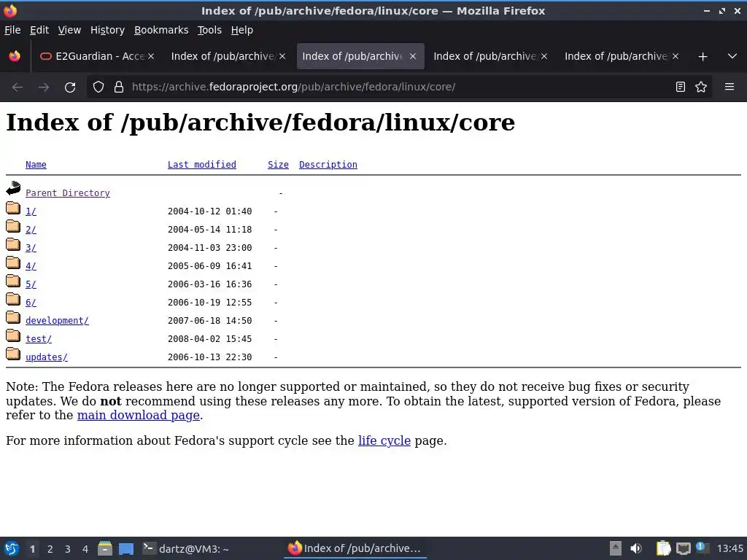
Task: Open directory 1/
Action: pos(31,211)
